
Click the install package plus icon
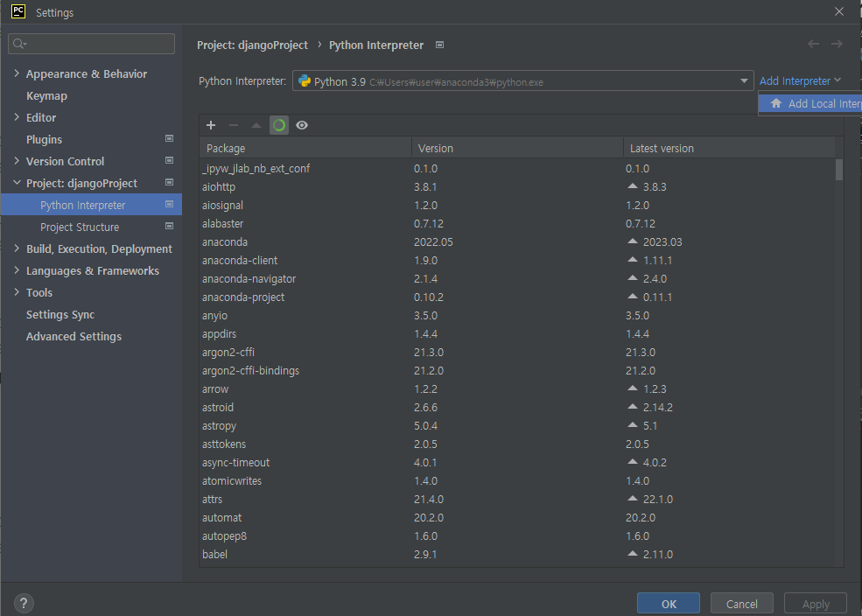point(211,125)
